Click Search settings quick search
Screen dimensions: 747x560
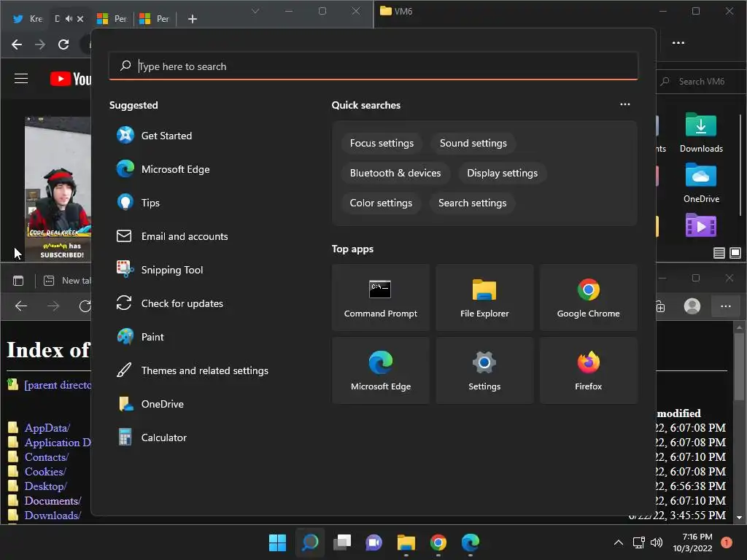[472, 203]
